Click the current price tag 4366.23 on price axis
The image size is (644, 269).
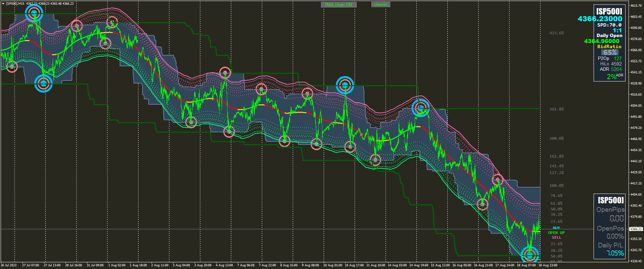(636, 229)
